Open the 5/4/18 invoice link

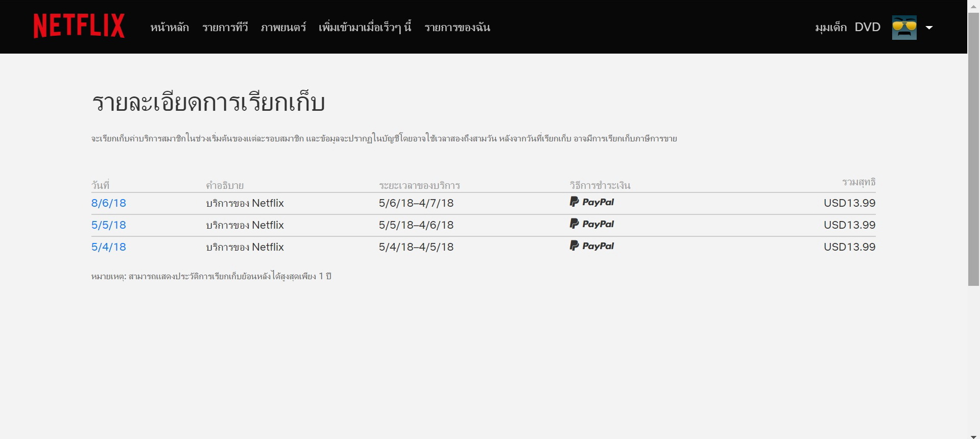click(x=109, y=247)
